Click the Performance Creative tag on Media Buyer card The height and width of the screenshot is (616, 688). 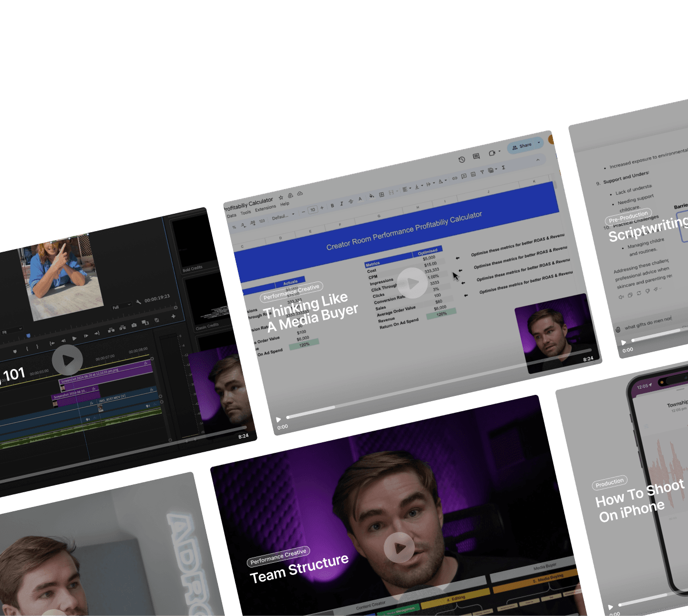(x=291, y=291)
